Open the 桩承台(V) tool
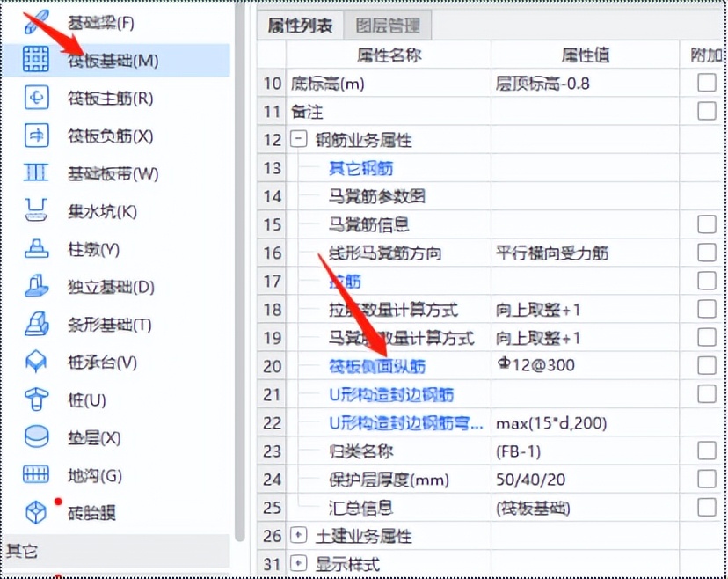The width and height of the screenshot is (728, 579). (x=97, y=363)
